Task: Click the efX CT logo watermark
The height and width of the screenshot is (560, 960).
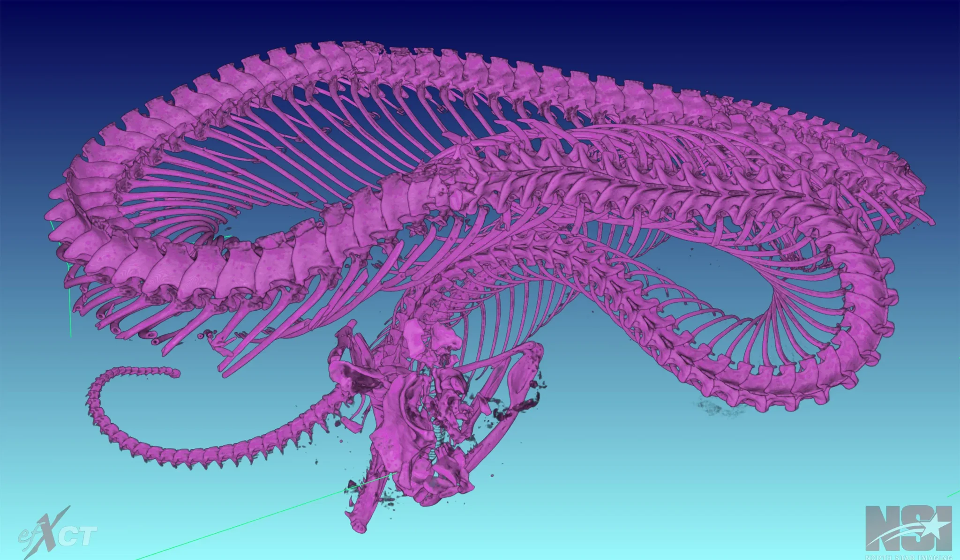Action: [x=58, y=533]
